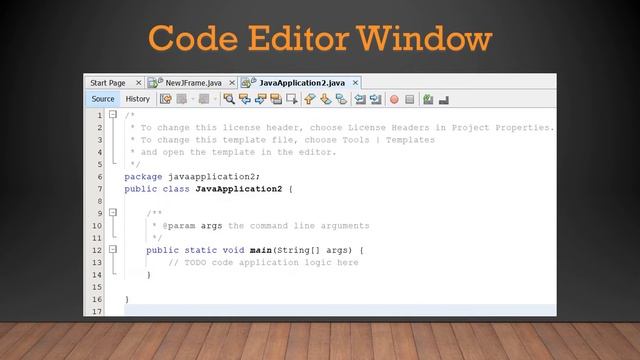Click the Last Edit location icon
640x360 pixels.
click(165, 99)
